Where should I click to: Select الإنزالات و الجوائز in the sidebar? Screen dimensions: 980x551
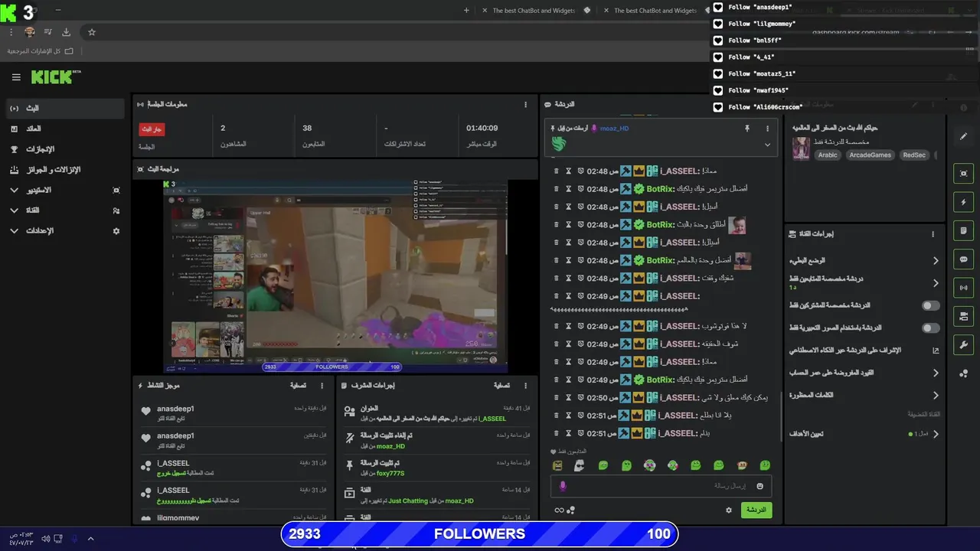click(65, 169)
